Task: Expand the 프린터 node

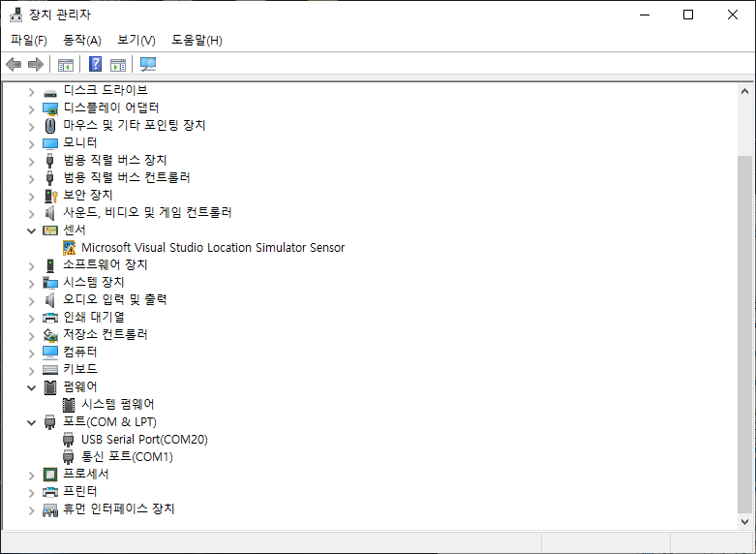Action: coord(32,493)
